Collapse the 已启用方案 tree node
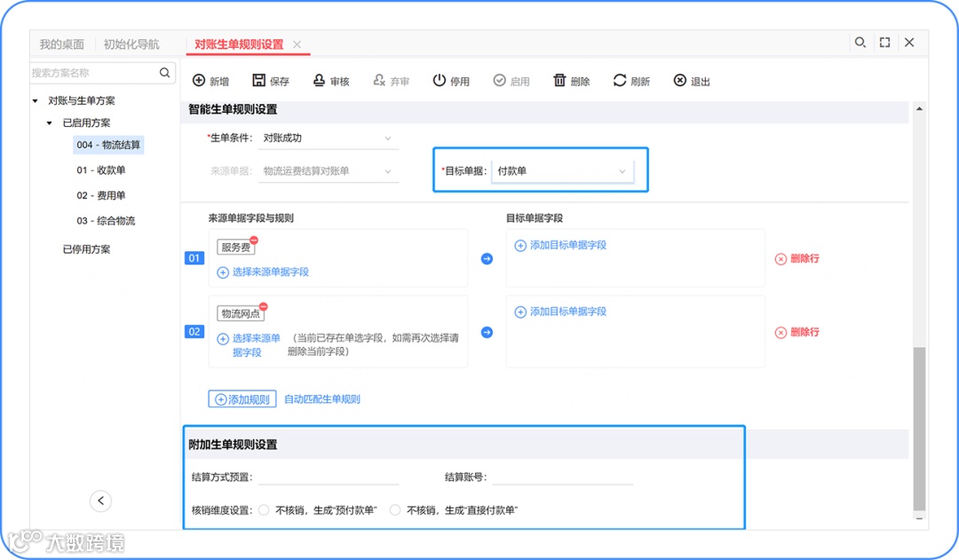 pos(50,122)
